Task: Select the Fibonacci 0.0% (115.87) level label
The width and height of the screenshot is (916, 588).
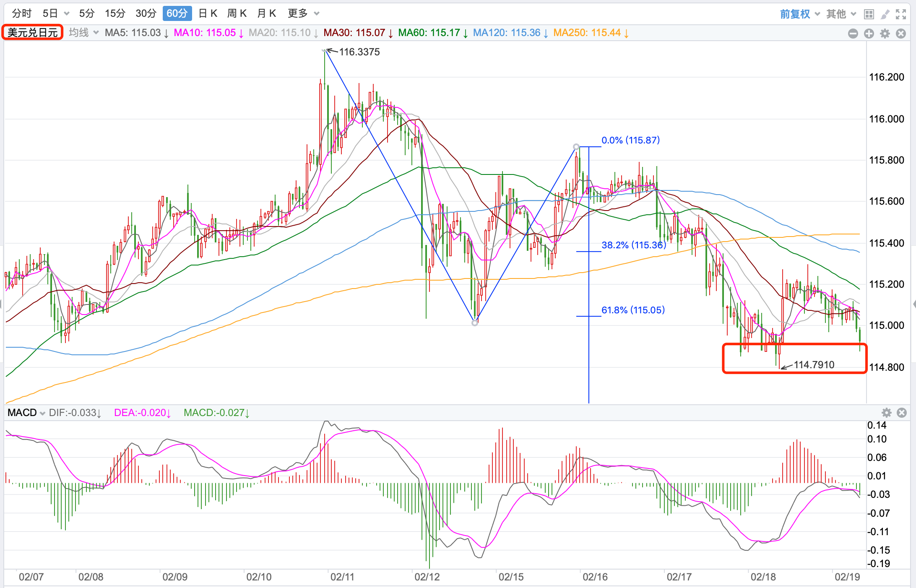Action: coord(631,140)
